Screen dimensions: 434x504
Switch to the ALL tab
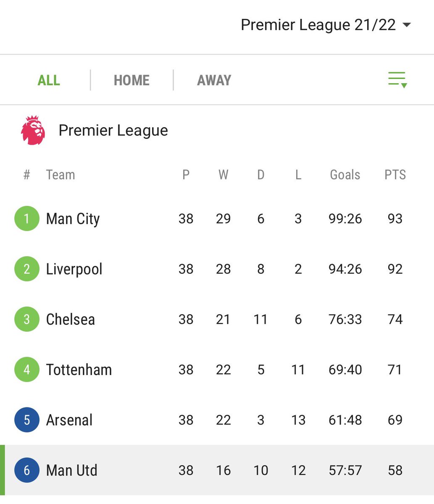coord(49,80)
